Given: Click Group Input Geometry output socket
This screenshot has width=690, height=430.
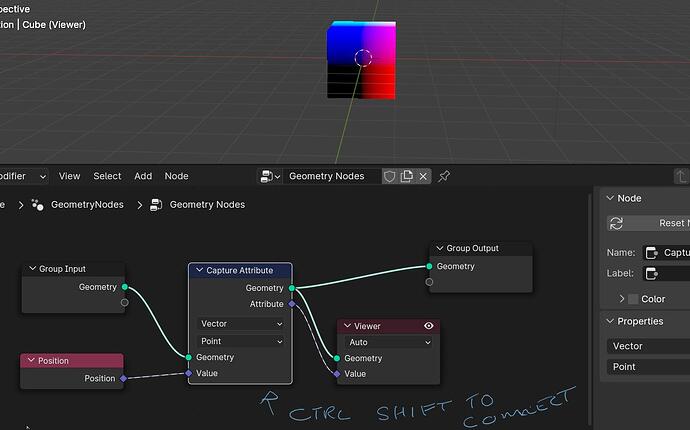Looking at the screenshot, I should click(125, 287).
